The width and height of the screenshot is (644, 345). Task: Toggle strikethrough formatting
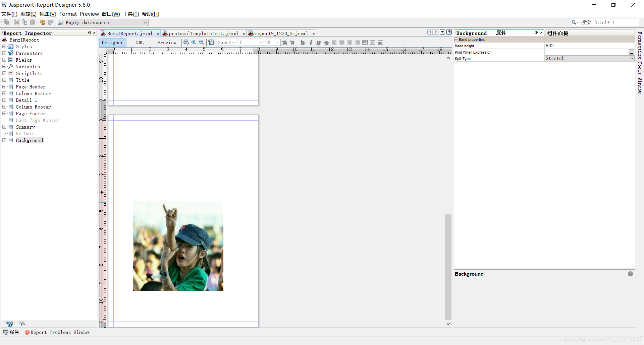pos(326,43)
